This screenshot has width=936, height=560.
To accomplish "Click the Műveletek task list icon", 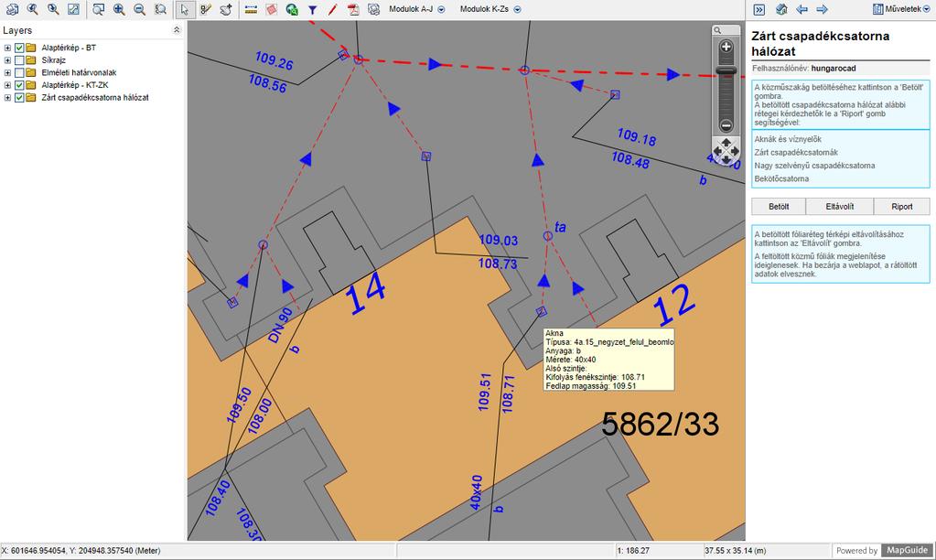I will point(877,9).
